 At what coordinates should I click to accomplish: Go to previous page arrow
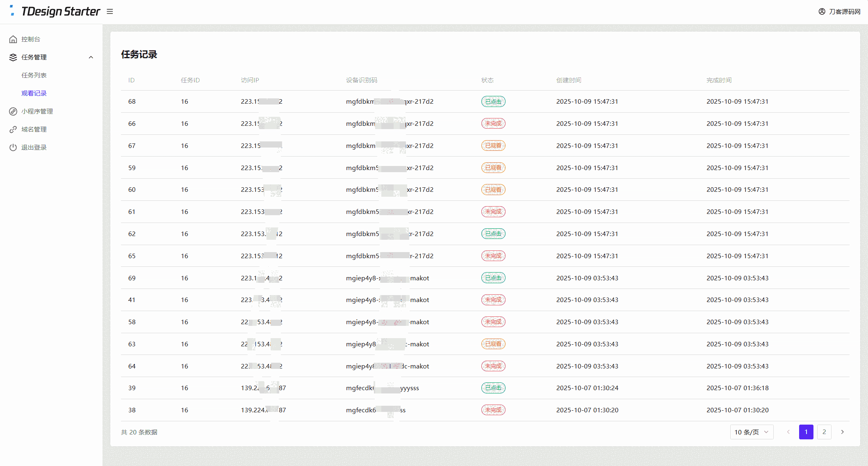[x=788, y=432]
